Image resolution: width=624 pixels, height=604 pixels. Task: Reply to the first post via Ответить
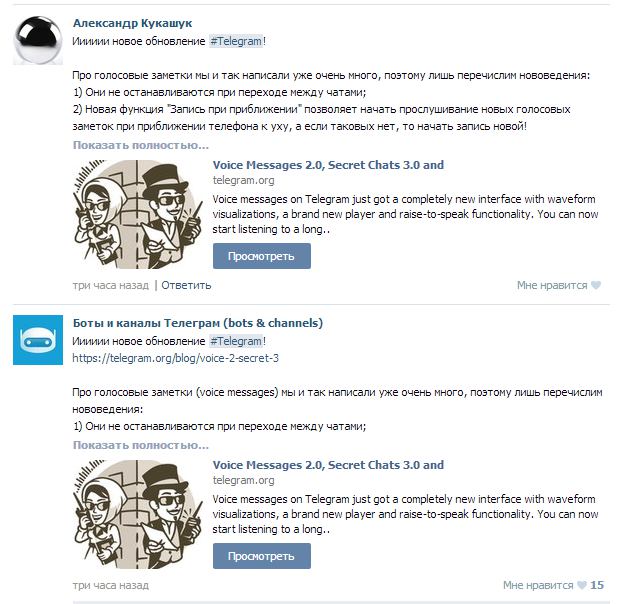pyautogui.click(x=186, y=285)
